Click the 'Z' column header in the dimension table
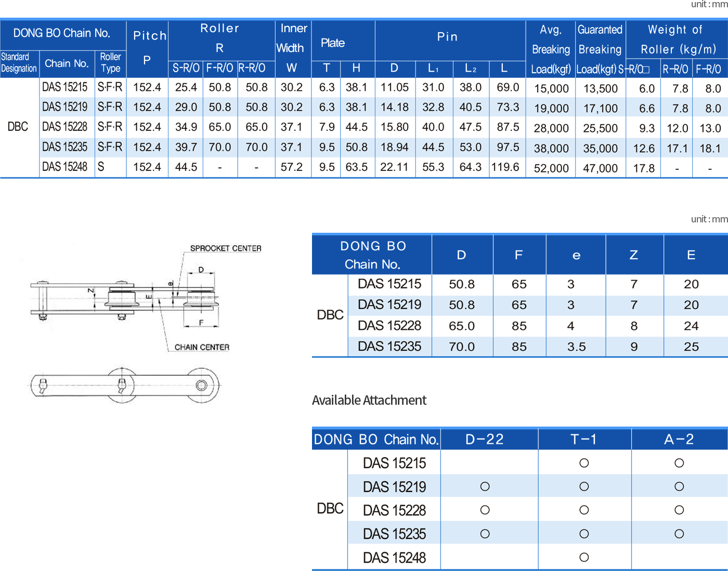The height and width of the screenshot is (571, 728). tap(634, 255)
